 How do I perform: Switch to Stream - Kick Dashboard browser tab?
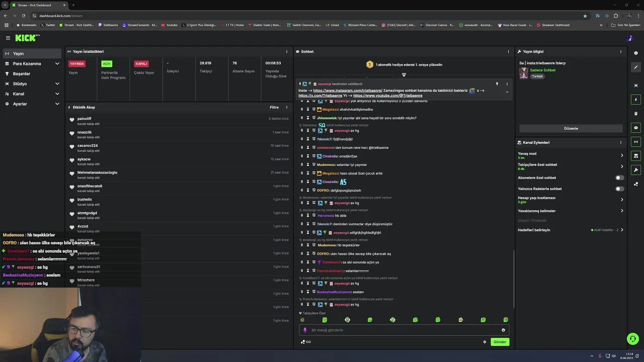38,5
